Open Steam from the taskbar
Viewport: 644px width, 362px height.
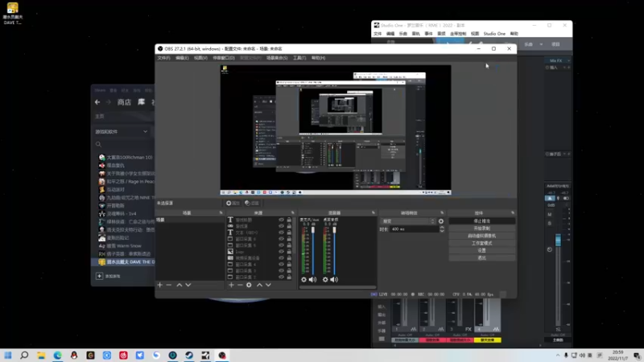coord(189,356)
